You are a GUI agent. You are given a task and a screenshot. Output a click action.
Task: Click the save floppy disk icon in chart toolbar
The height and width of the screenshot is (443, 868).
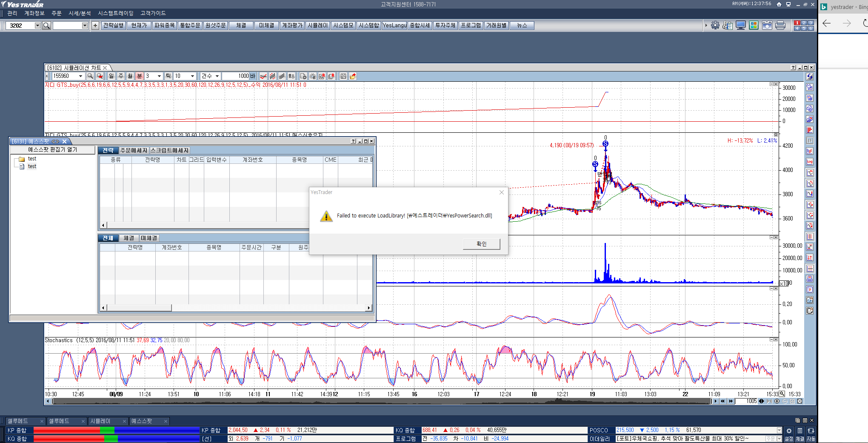pos(343,76)
